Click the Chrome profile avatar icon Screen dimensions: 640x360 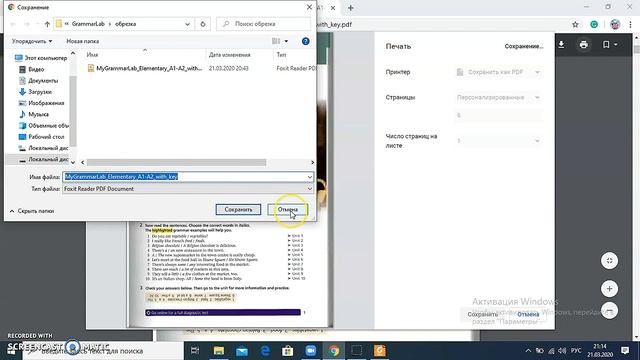click(615, 24)
